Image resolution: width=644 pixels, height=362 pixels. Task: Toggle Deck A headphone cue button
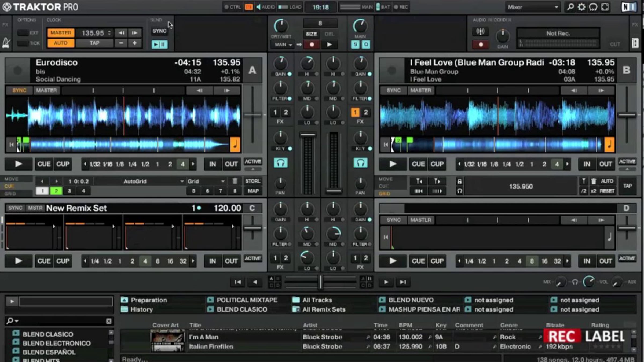pos(280,163)
